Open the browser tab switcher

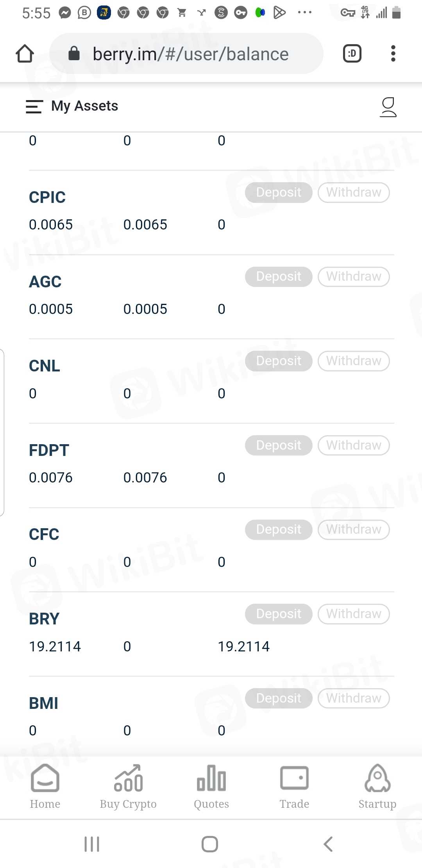click(352, 54)
